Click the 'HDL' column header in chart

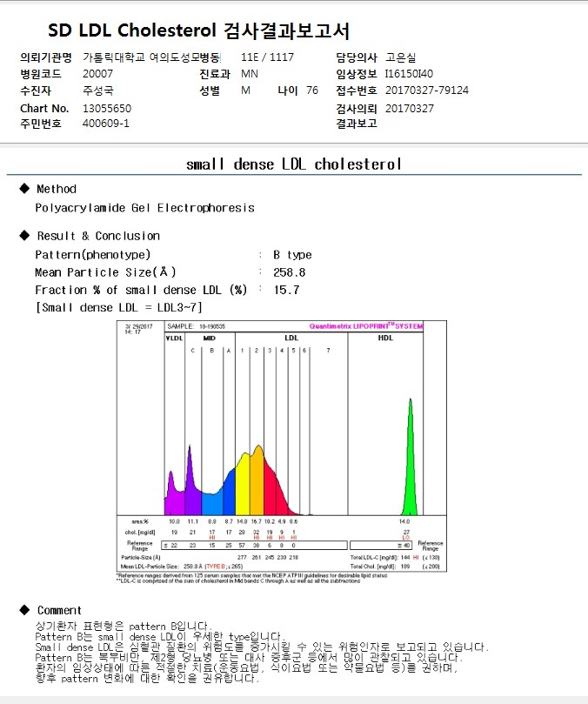pyautogui.click(x=385, y=339)
